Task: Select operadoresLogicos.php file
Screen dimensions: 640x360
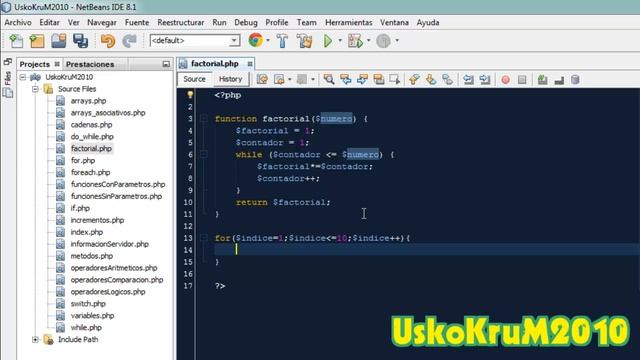Action: click(x=108, y=291)
